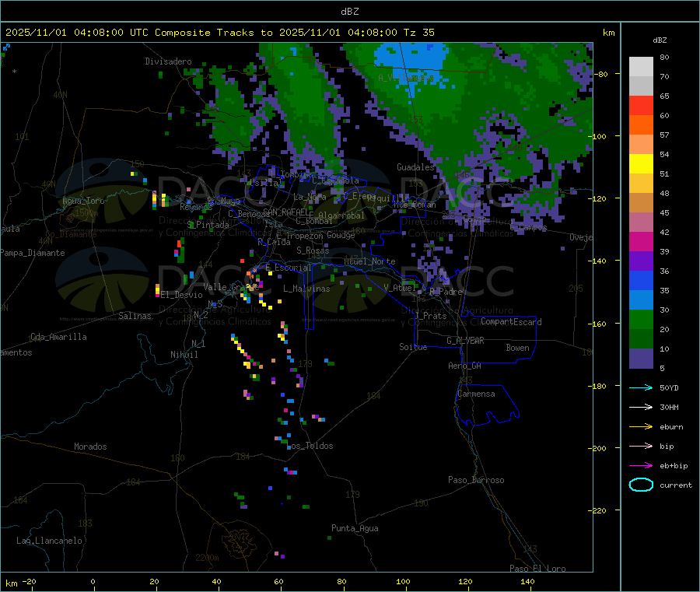Select the top light gray swatch in dBZ scale
This screenshot has width=700, height=592.
point(641,67)
